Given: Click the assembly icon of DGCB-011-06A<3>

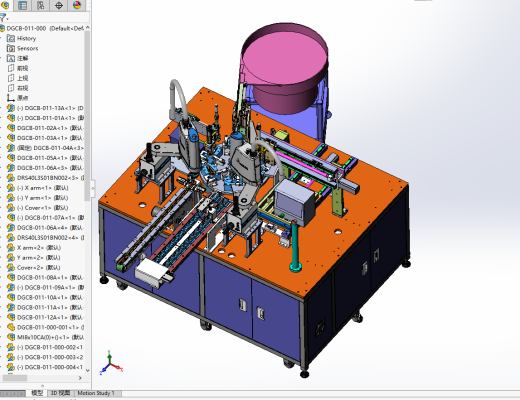Looking at the screenshot, I should pos(11,168).
